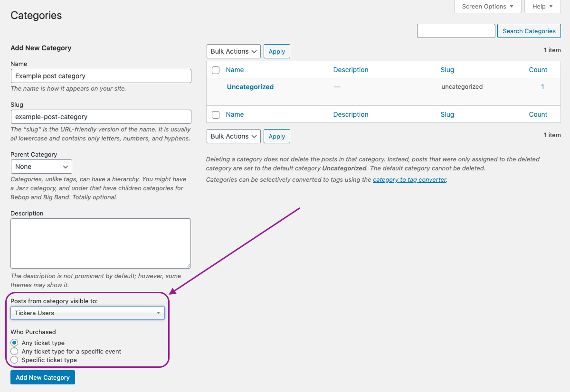Open the Uncategorized category link
Viewport: 570px width, 392px height.
pos(250,87)
